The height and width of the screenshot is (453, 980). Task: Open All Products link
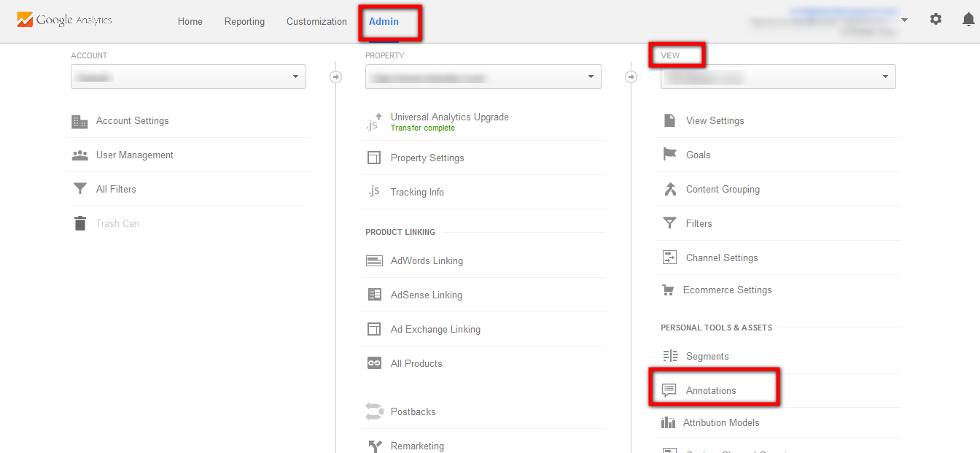(x=416, y=364)
